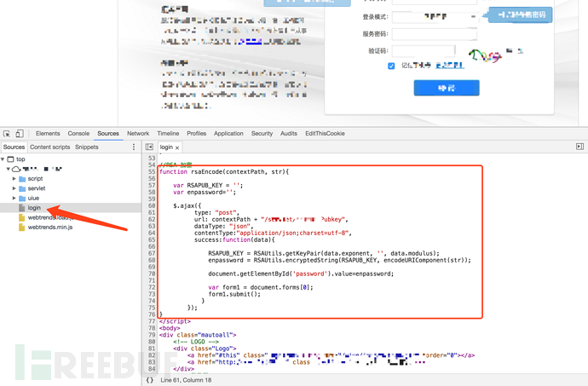Click the 'form1.submit();' code line
This screenshot has width=588, height=386.
(x=234, y=294)
